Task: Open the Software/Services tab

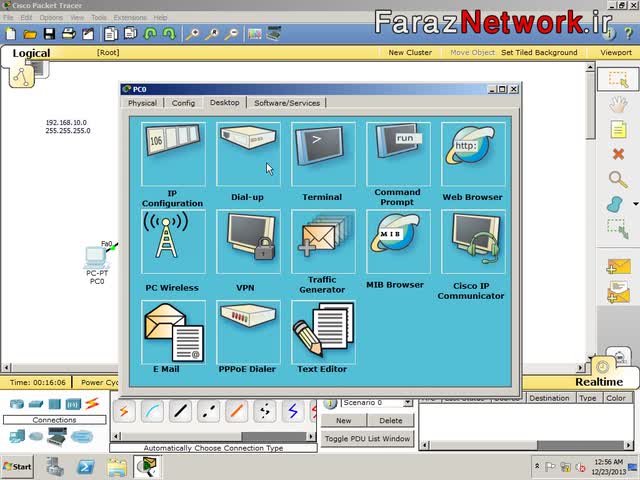Action: [x=287, y=103]
